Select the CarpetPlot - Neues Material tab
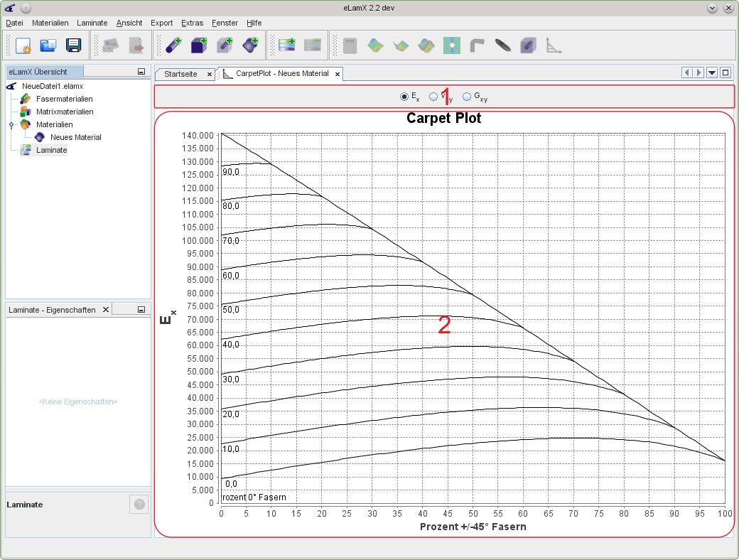Viewport: 739px width, 560px height. coord(282,73)
